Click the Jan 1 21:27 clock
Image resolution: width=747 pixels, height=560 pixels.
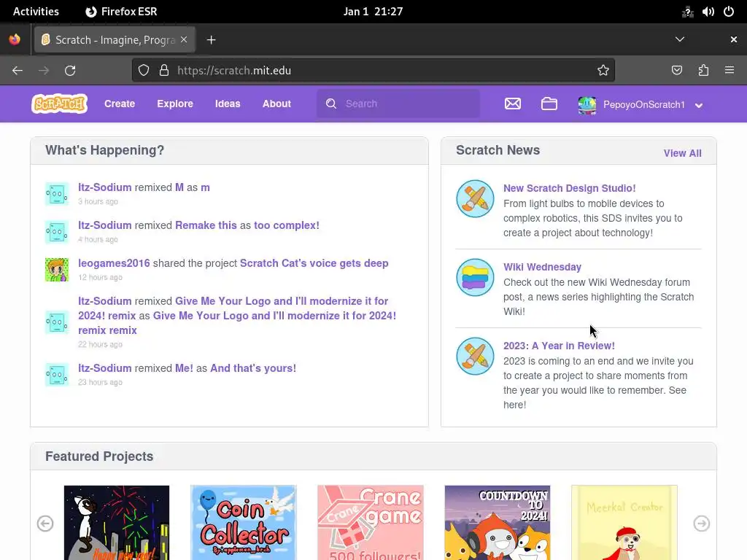click(373, 12)
